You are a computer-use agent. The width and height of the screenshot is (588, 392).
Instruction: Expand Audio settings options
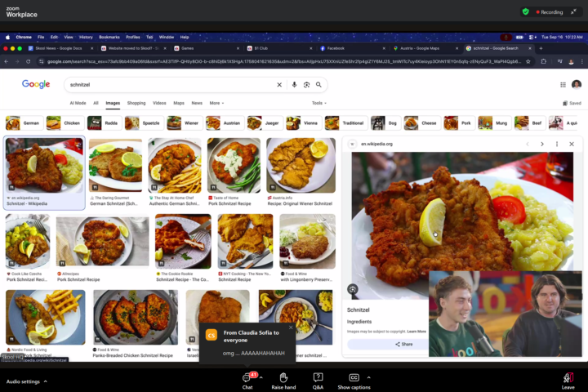[46, 381]
